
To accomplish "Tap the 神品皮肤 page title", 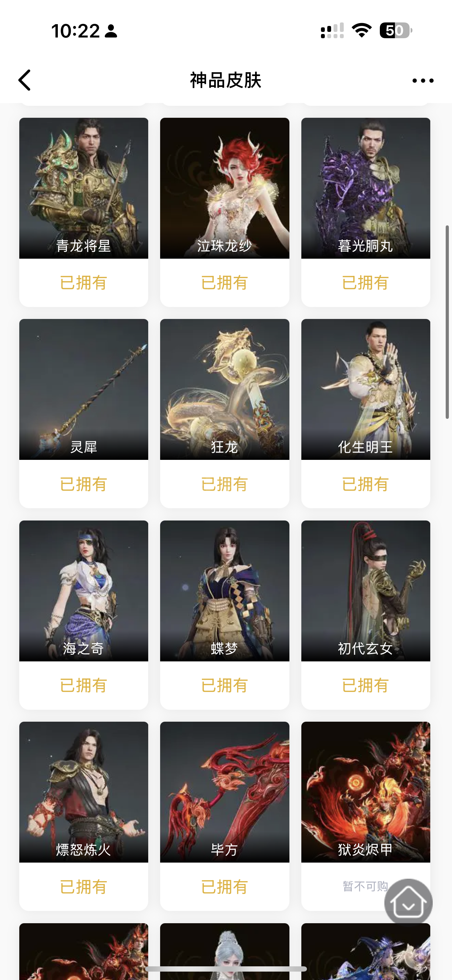I will (226, 80).
